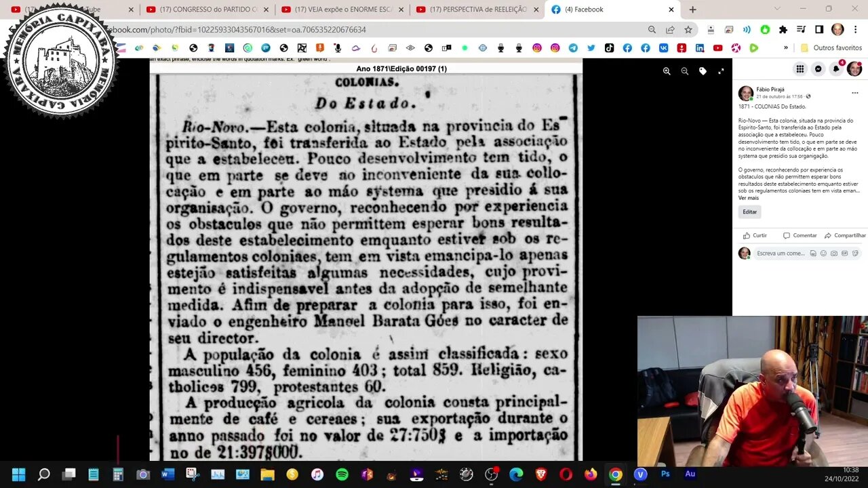Viewport: 868px width, 488px height.
Task: Enter fullscreen photo view
Action: point(721,71)
